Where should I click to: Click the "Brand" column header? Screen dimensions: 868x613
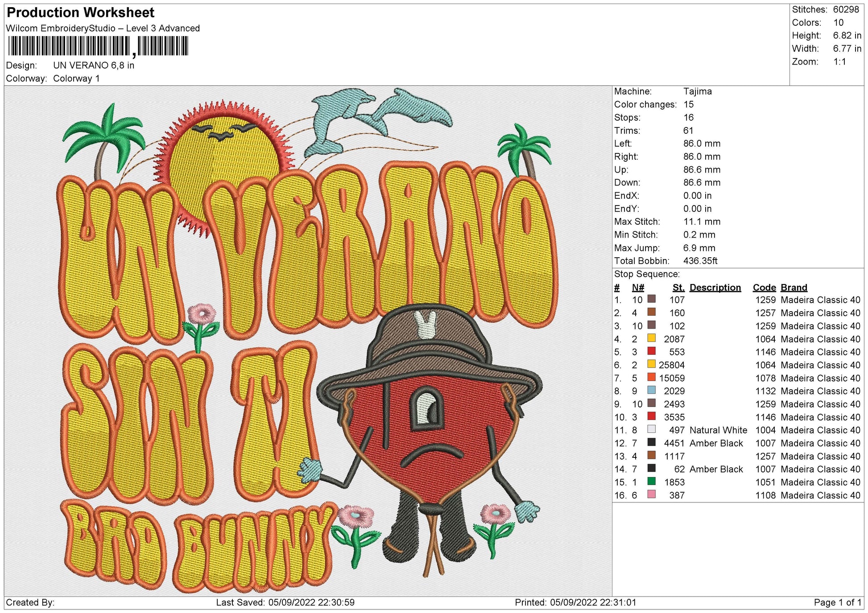click(x=794, y=288)
